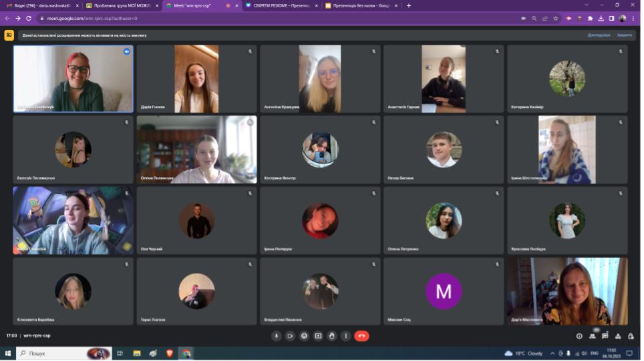
Task: Mute the microphone in the call bar
Action: [x=276, y=336]
